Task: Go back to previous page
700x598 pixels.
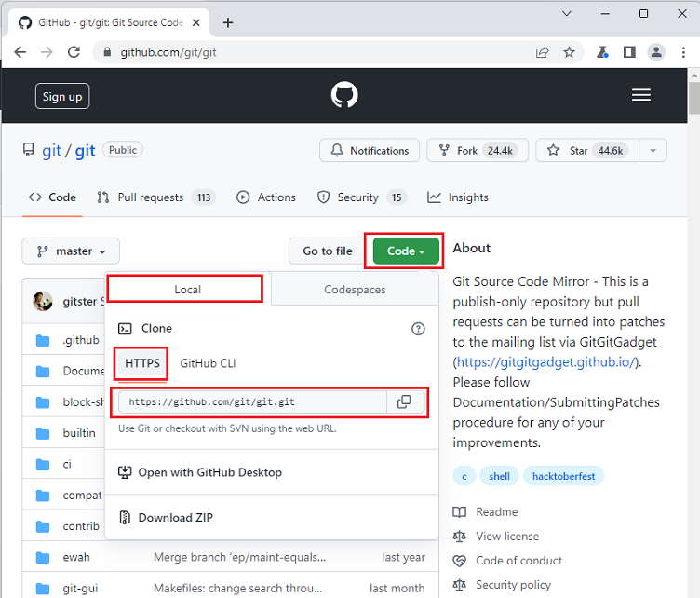Action: pyautogui.click(x=20, y=52)
